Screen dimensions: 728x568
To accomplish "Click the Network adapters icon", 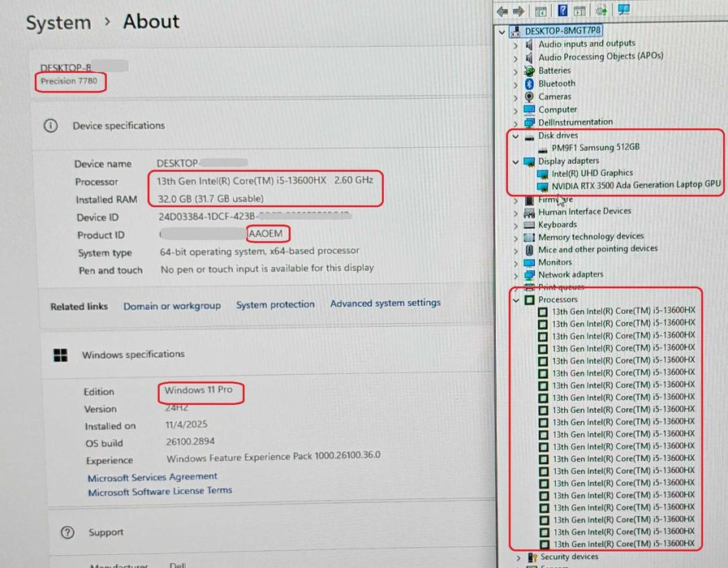I will point(529,275).
